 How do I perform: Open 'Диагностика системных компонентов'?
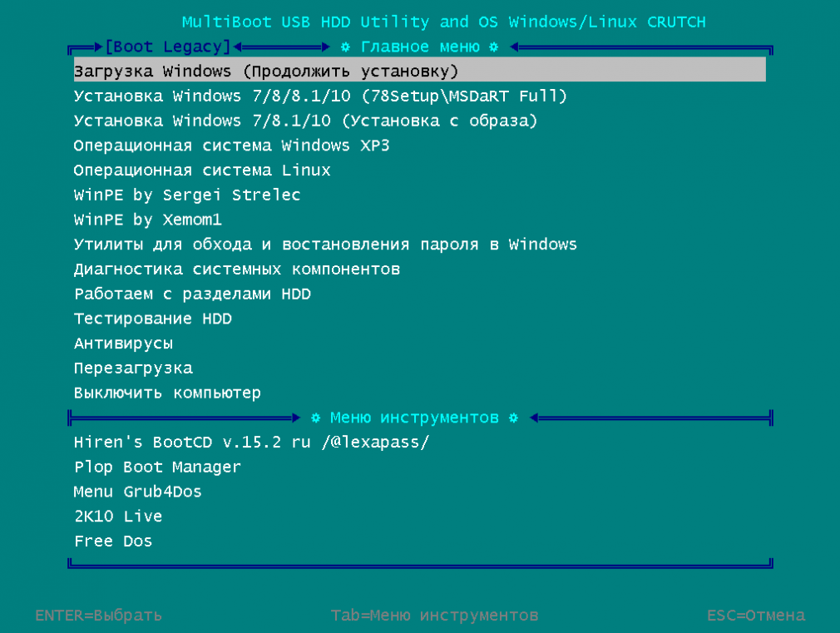[237, 269]
